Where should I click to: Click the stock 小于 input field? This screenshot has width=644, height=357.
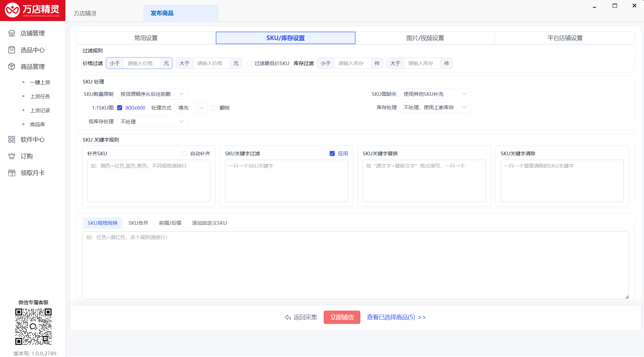point(352,63)
